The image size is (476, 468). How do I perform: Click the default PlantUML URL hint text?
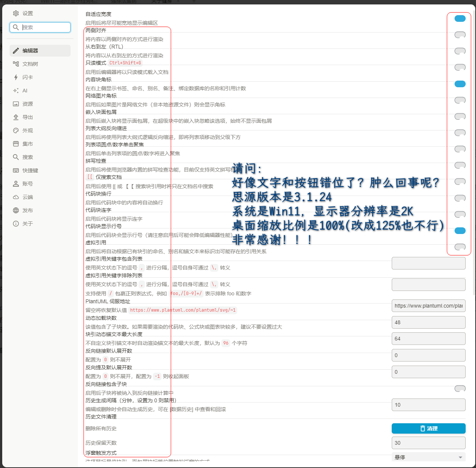(x=183, y=310)
